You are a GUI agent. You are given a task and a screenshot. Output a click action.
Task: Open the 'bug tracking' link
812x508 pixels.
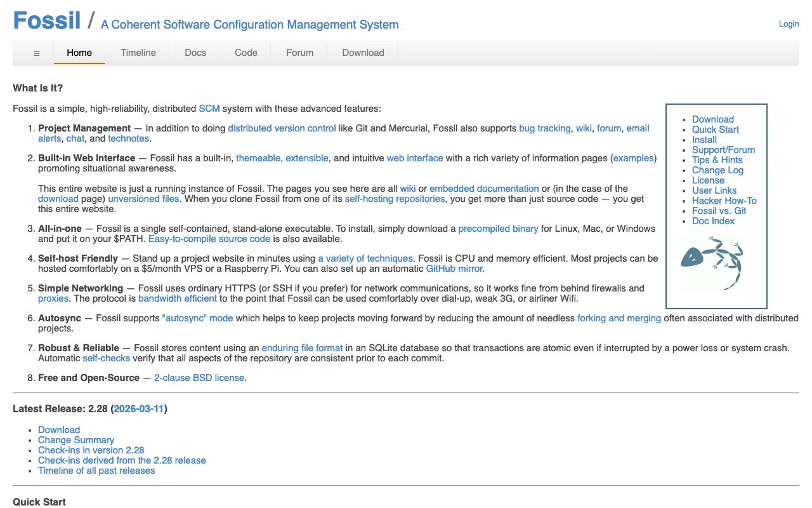545,128
